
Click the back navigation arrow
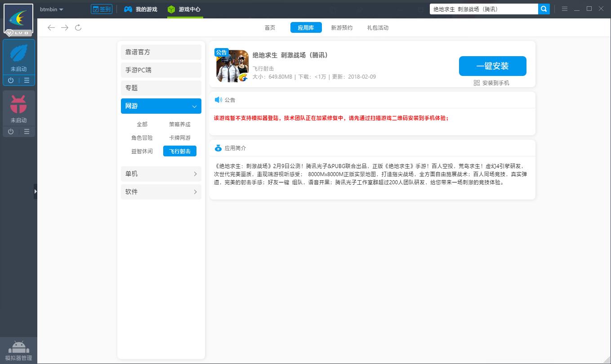tap(51, 27)
